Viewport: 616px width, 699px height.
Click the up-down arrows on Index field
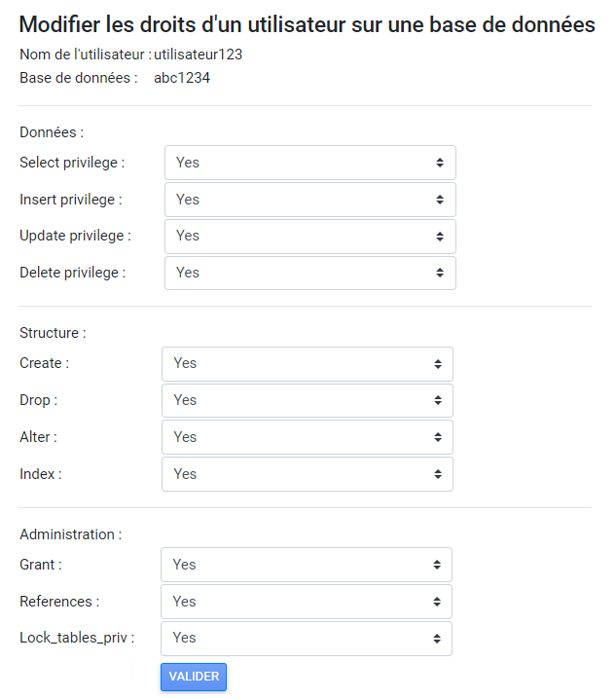[x=438, y=474]
